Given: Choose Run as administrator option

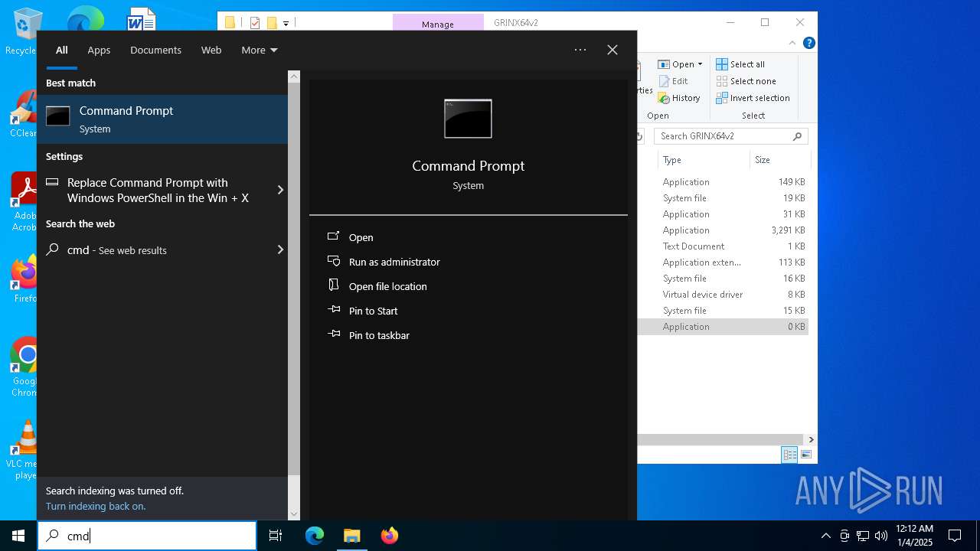Looking at the screenshot, I should coord(394,262).
